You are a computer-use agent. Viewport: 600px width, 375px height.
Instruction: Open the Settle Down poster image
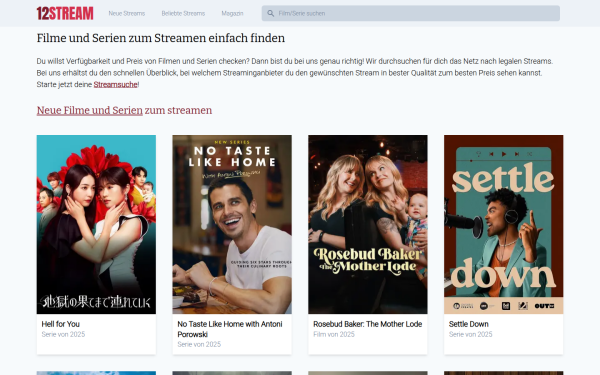504,224
